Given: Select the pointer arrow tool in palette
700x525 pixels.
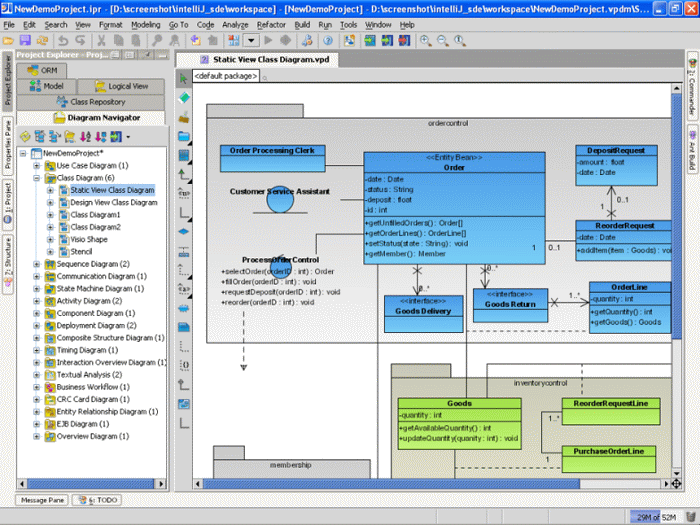Looking at the screenshot, I should 183,79.
